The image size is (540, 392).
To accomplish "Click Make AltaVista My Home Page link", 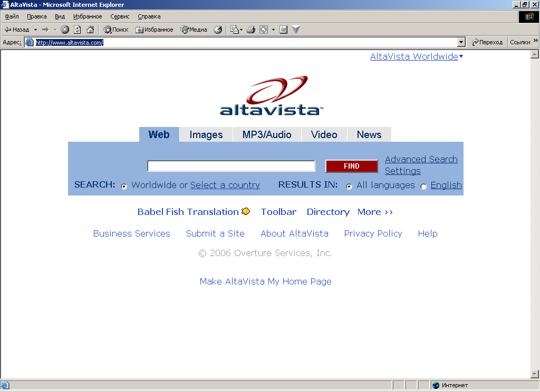I will (266, 281).
